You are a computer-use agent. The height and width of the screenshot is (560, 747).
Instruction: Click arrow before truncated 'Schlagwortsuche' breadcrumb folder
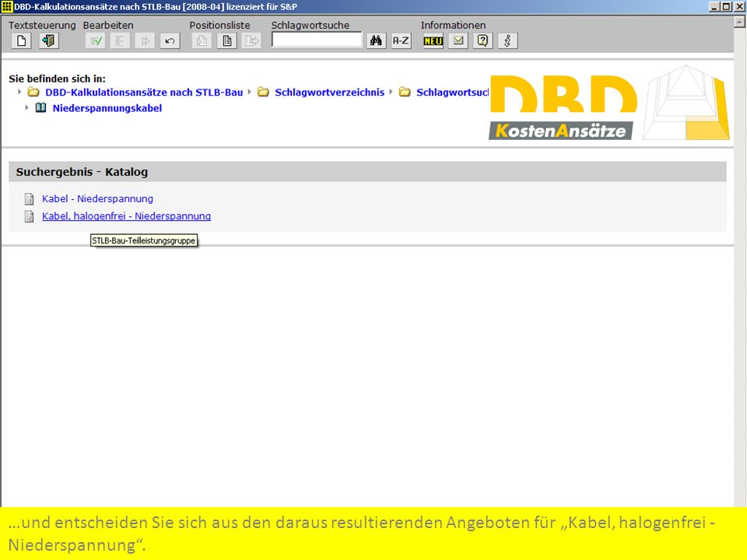[391, 92]
